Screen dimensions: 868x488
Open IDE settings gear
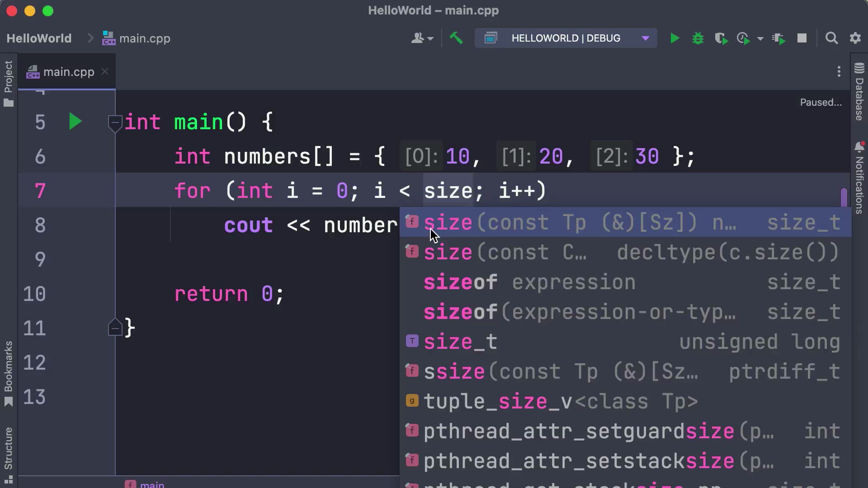click(855, 38)
